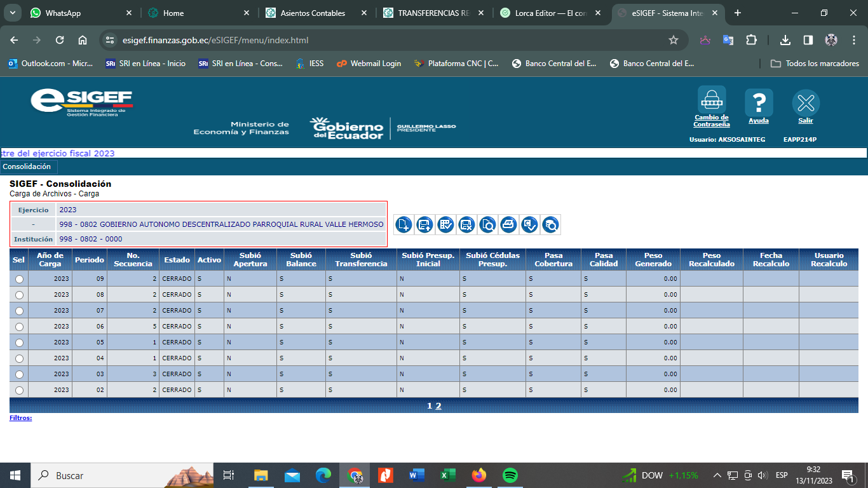Click the printer icon in toolbar
Viewport: 868px width, 488px height.
[508, 224]
